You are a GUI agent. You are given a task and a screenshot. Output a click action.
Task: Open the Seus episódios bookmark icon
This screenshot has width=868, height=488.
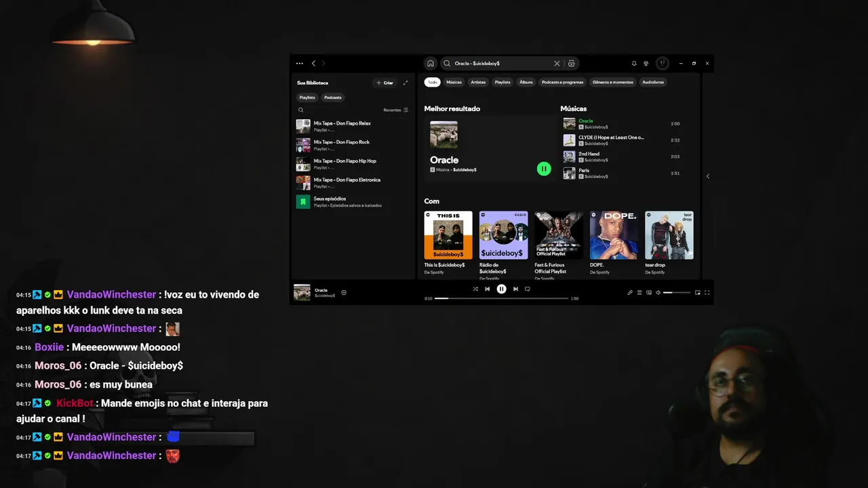303,202
